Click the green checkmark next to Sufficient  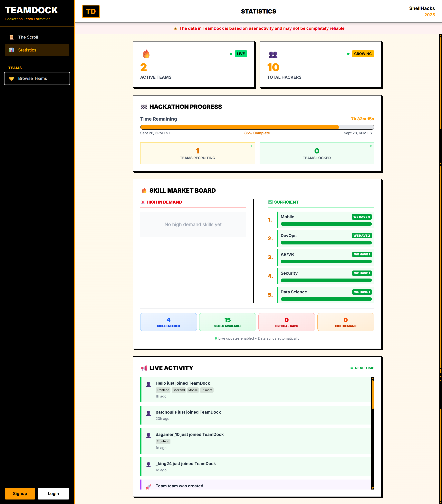(x=270, y=202)
